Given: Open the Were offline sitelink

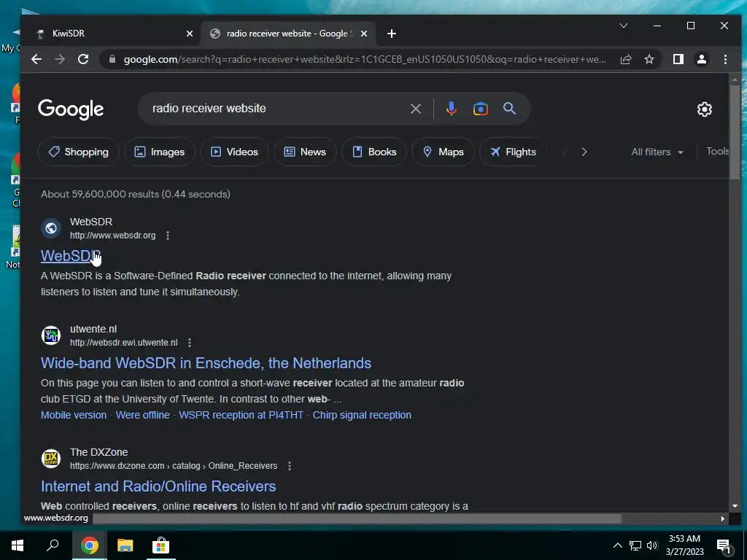Looking at the screenshot, I should [142, 415].
